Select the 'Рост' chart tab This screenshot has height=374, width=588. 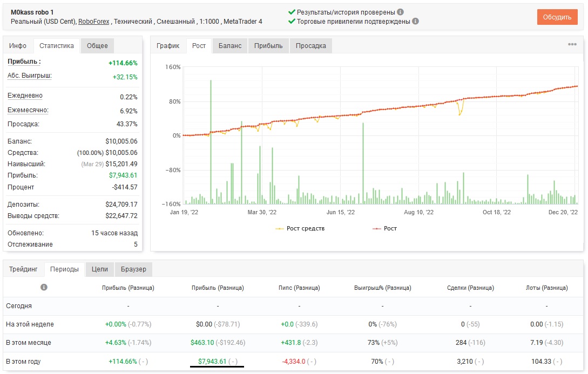[199, 46]
